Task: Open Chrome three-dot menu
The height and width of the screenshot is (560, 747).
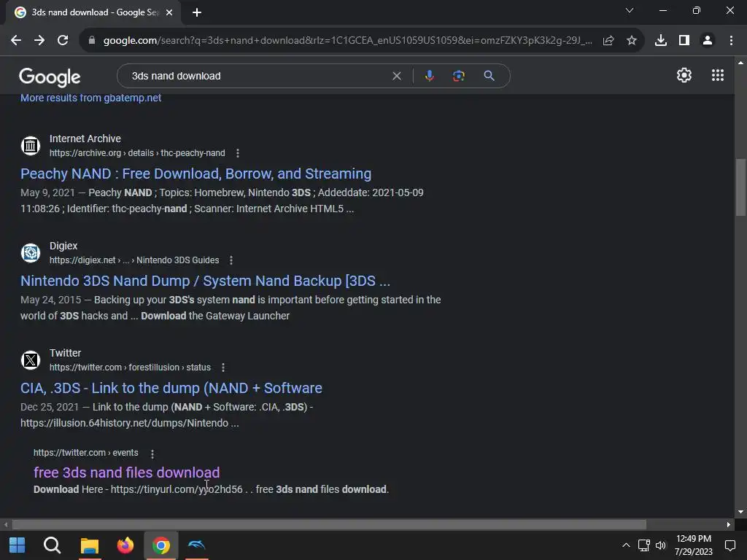Action: pyautogui.click(x=731, y=41)
